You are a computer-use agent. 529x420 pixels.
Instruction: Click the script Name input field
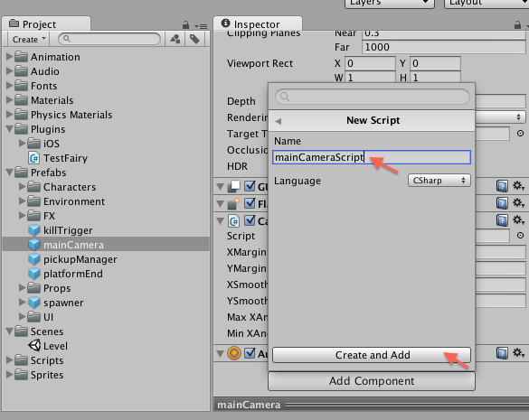(x=372, y=157)
